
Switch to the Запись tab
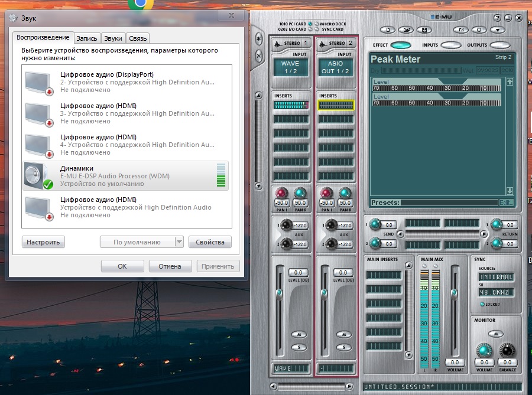point(87,38)
